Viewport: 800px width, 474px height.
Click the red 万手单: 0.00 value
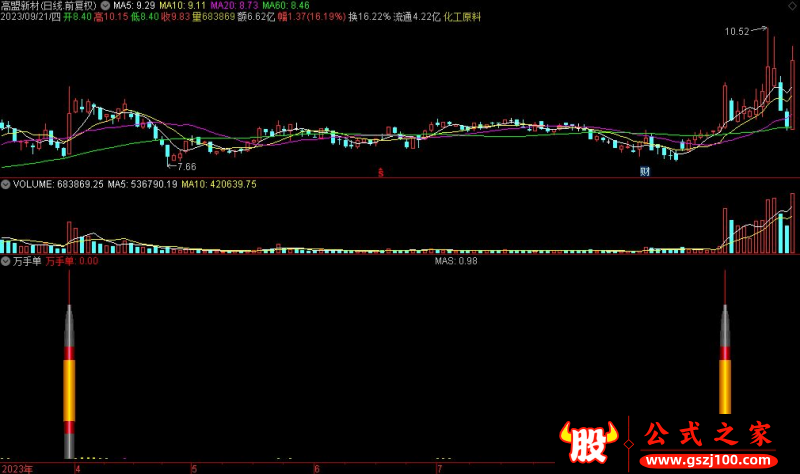(x=72, y=261)
